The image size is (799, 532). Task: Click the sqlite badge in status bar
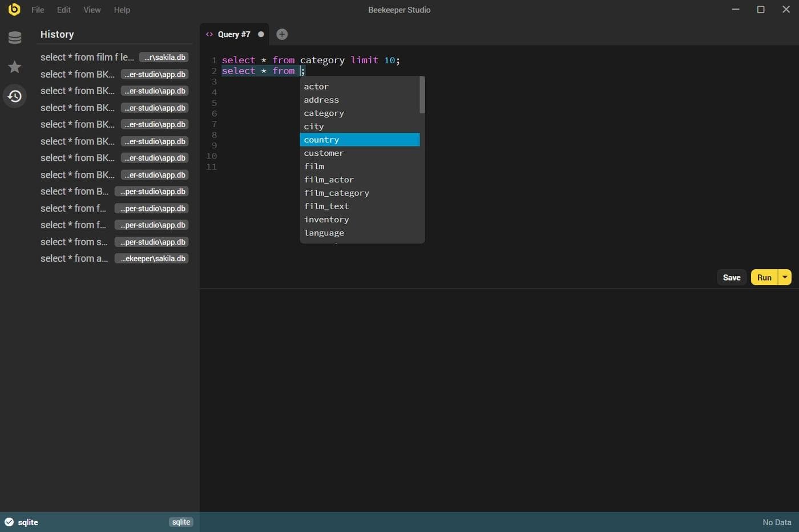pos(181,522)
